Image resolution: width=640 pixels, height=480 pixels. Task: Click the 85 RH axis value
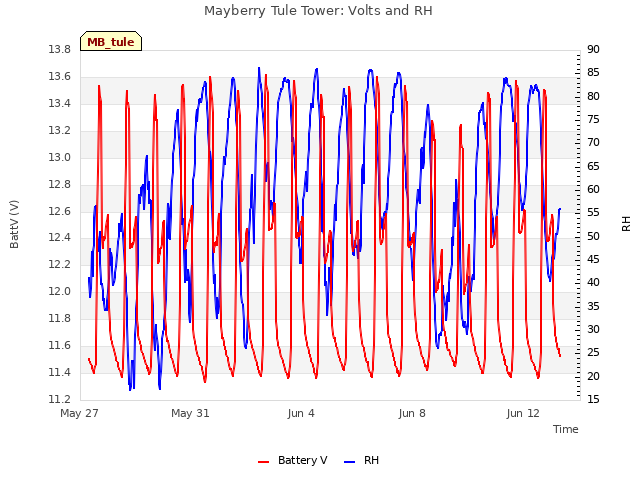point(593,73)
